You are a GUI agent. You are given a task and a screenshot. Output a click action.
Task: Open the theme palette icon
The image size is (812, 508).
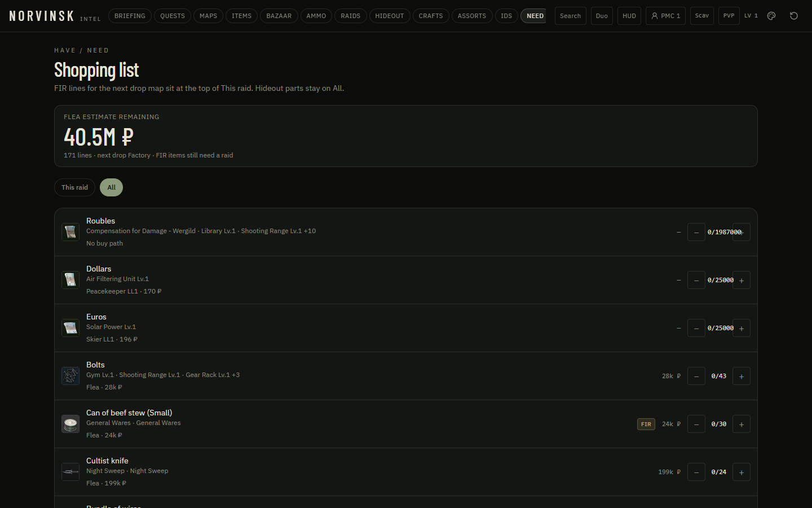click(771, 16)
